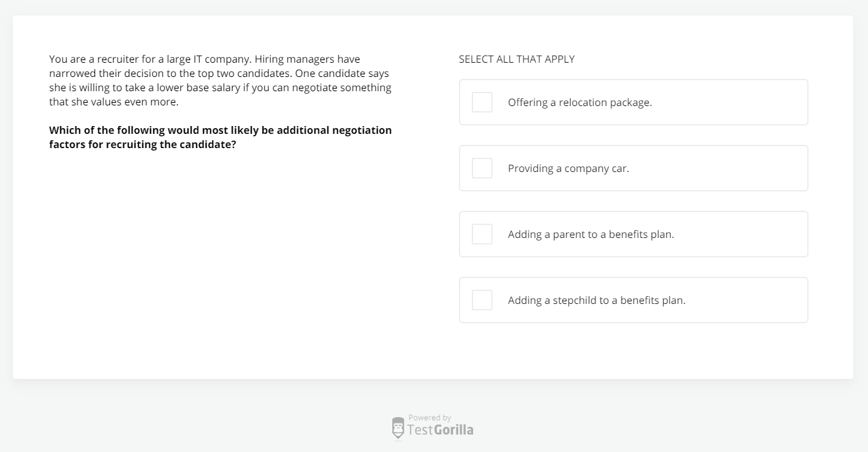Choose the 'Adding a parent to a benefits plan.' text

[x=591, y=234]
